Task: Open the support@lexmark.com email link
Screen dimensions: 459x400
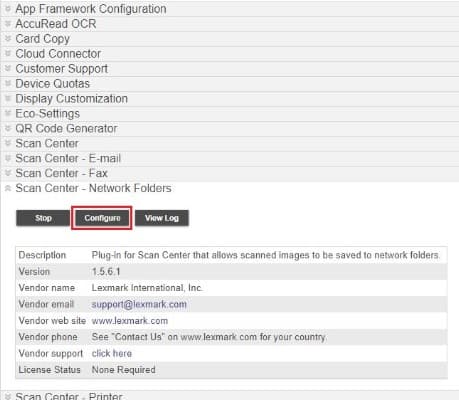Action: click(139, 304)
